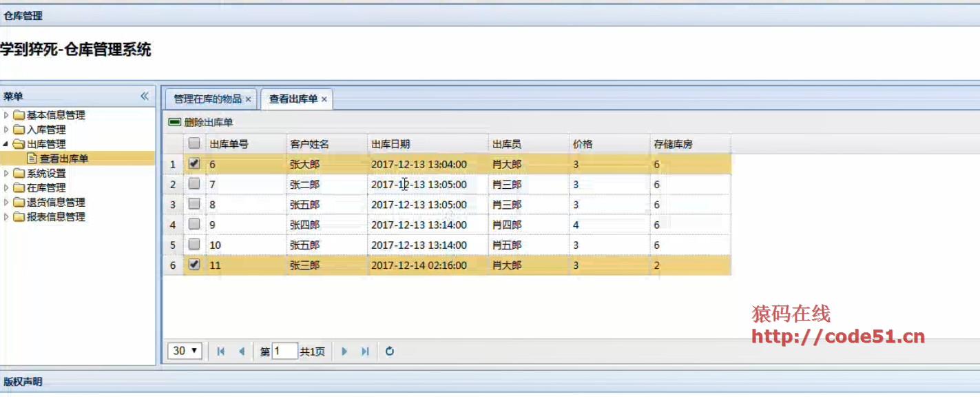Expand the 报表信息管理 tree folder

tap(7, 216)
